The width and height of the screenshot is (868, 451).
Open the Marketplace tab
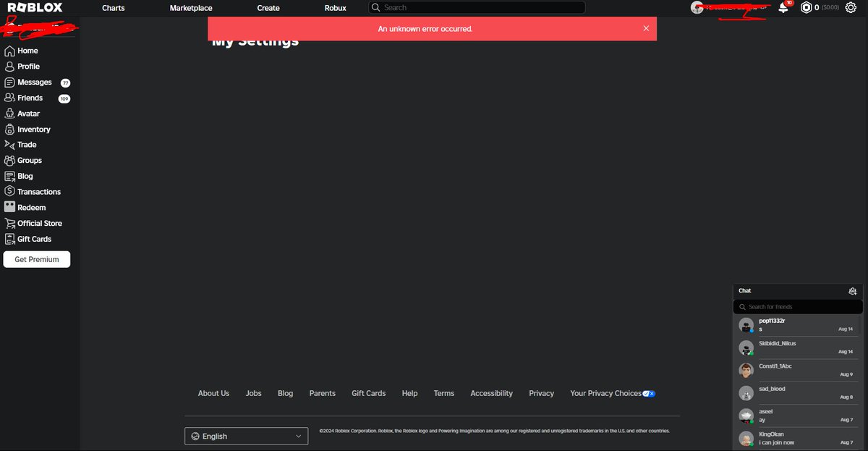[191, 8]
